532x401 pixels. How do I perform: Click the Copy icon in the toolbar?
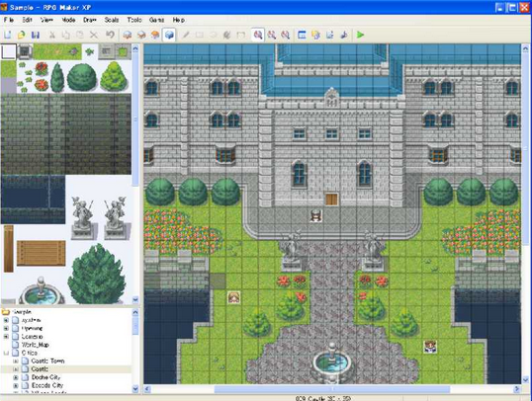(x=66, y=35)
